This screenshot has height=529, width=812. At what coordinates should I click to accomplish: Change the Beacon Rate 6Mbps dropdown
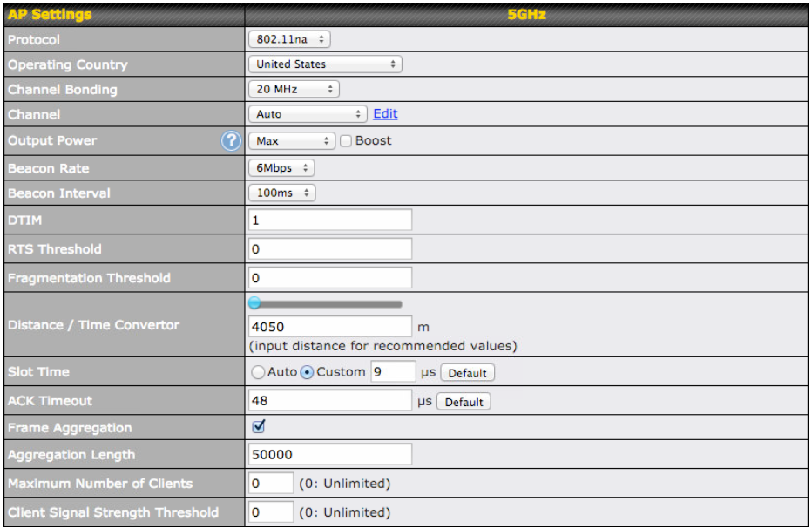[281, 168]
